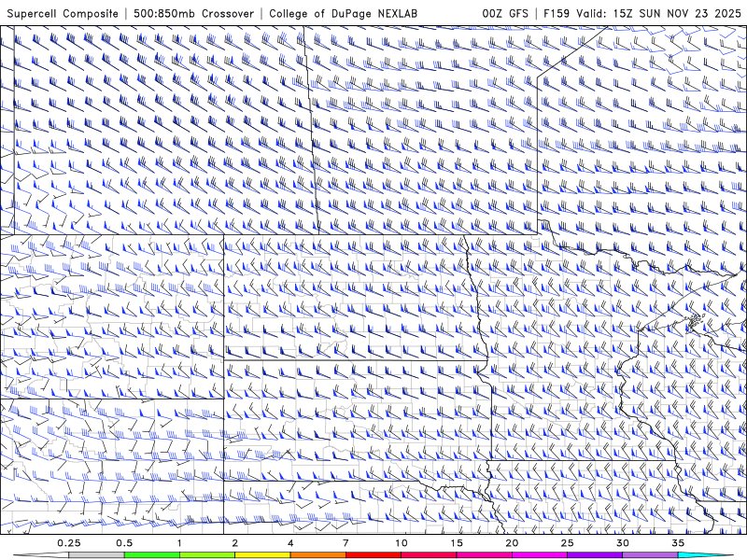
Task: Select the gray color bar segment
Action: tap(96, 555)
